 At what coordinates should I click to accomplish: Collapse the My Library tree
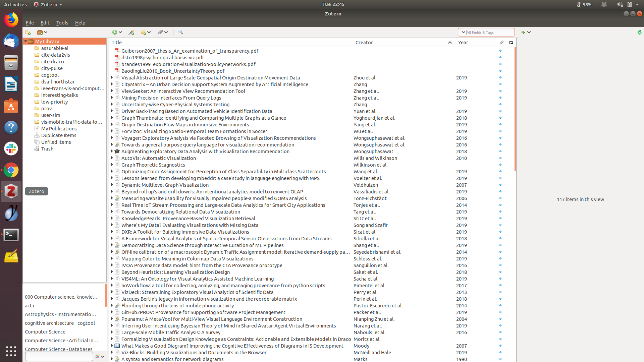(x=25, y=42)
